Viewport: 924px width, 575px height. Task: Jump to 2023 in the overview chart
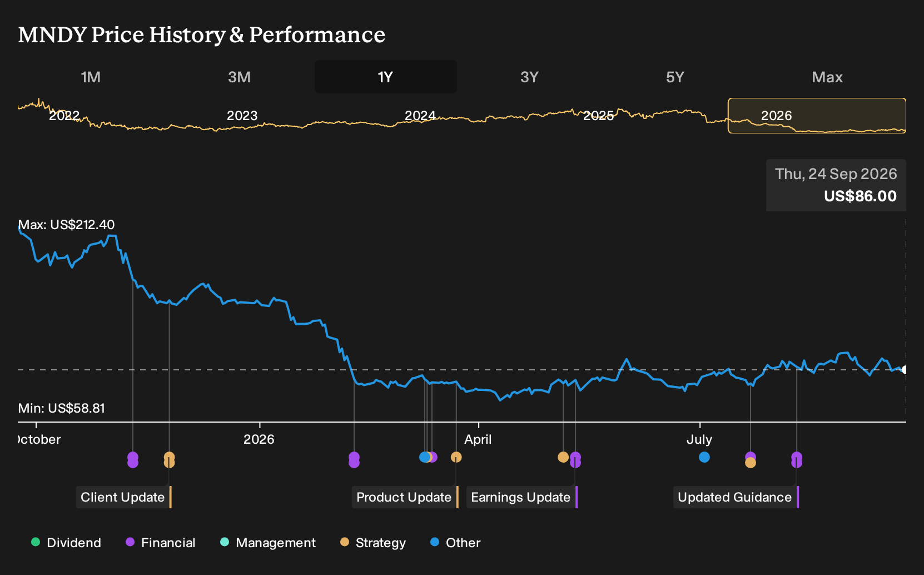(242, 116)
